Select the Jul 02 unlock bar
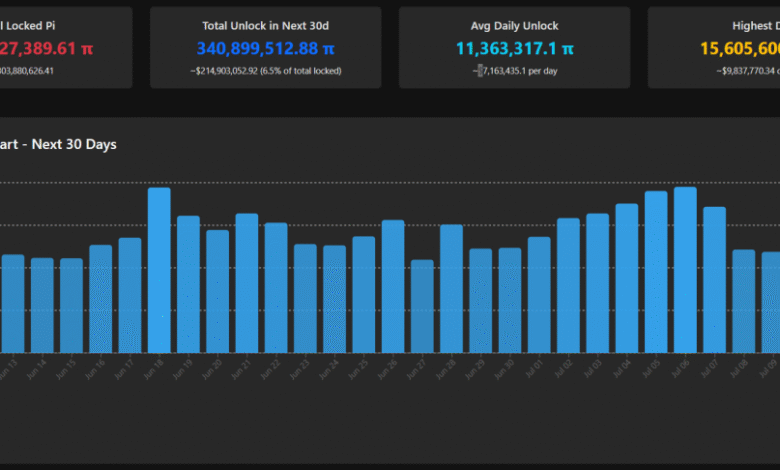 pyautogui.click(x=569, y=285)
